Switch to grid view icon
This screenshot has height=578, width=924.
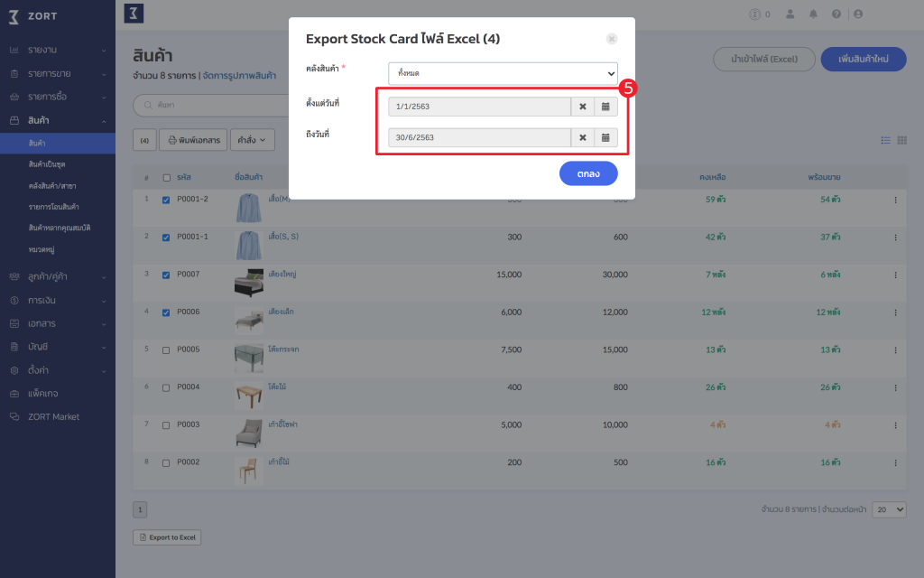(x=901, y=140)
